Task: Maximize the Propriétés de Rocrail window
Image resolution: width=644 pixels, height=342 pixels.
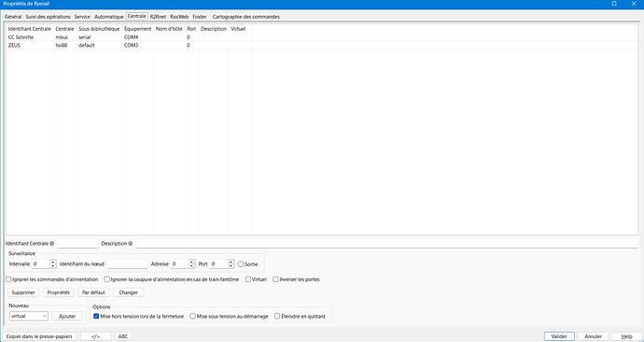Action: pyautogui.click(x=614, y=4)
